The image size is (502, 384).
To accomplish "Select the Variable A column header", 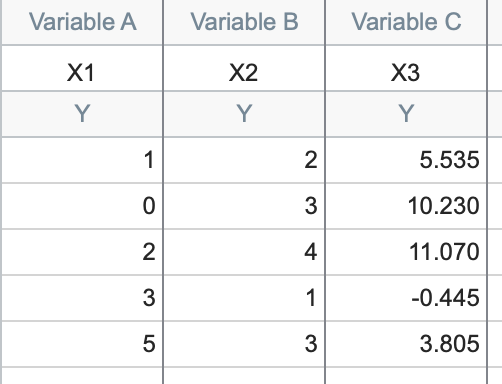I will click(x=82, y=22).
